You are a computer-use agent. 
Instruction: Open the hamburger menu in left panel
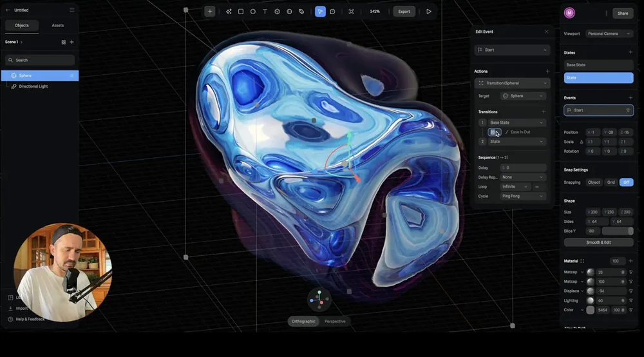tap(72, 10)
